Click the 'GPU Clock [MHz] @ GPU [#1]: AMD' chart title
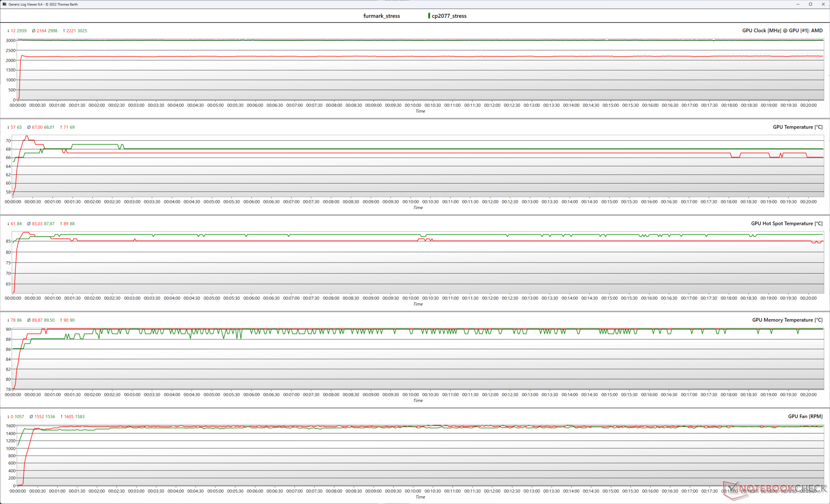Viewport: 830px width, 504px height. click(x=782, y=31)
